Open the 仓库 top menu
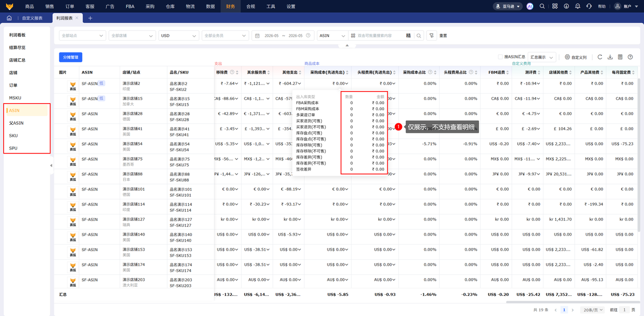Viewport: 644px width, 316px height. point(170,7)
